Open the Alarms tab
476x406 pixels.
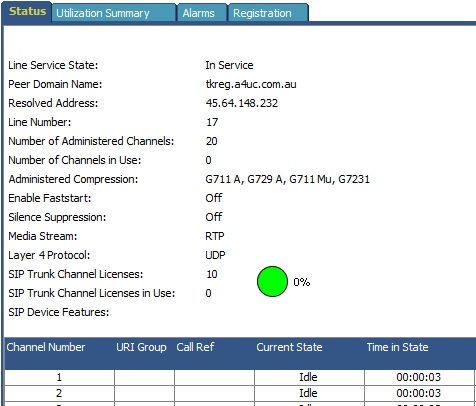(202, 13)
